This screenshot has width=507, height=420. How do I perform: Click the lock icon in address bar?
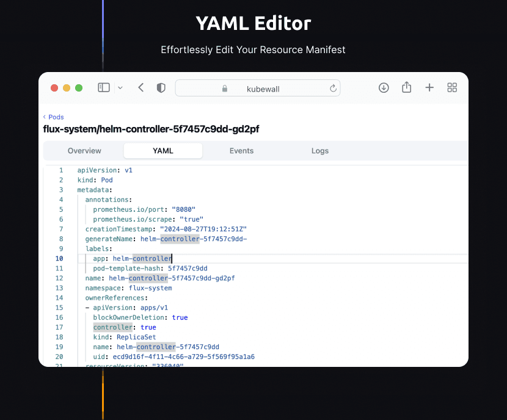[x=225, y=89]
